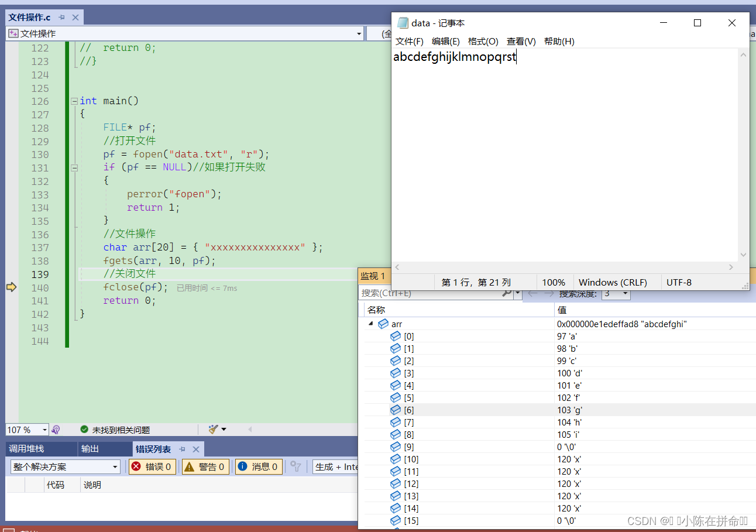Toggle 警告 0 filter in error list
Screen dimensions: 756x532
(x=205, y=466)
